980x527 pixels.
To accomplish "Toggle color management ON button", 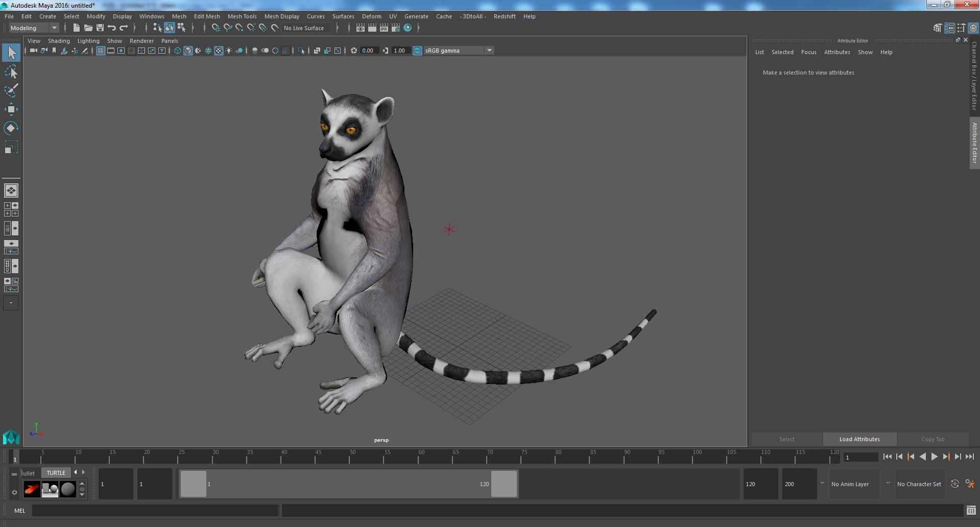I will point(417,51).
